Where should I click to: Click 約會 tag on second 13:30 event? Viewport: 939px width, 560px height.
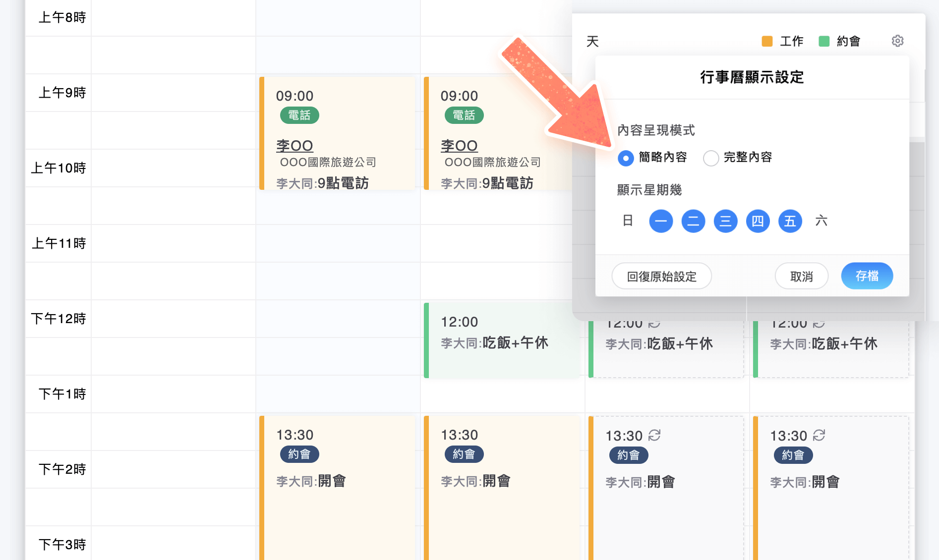click(x=464, y=454)
